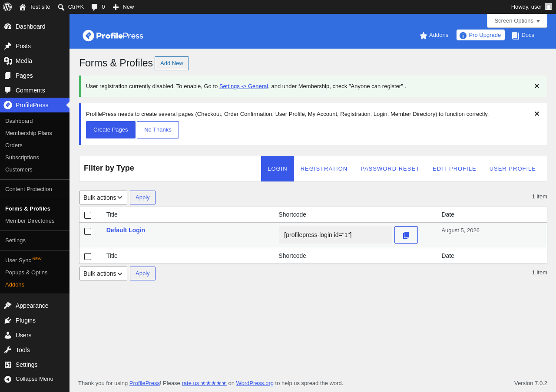Open User Sync submenu item
This screenshot has height=392, width=556.
pyautogui.click(x=35, y=260)
